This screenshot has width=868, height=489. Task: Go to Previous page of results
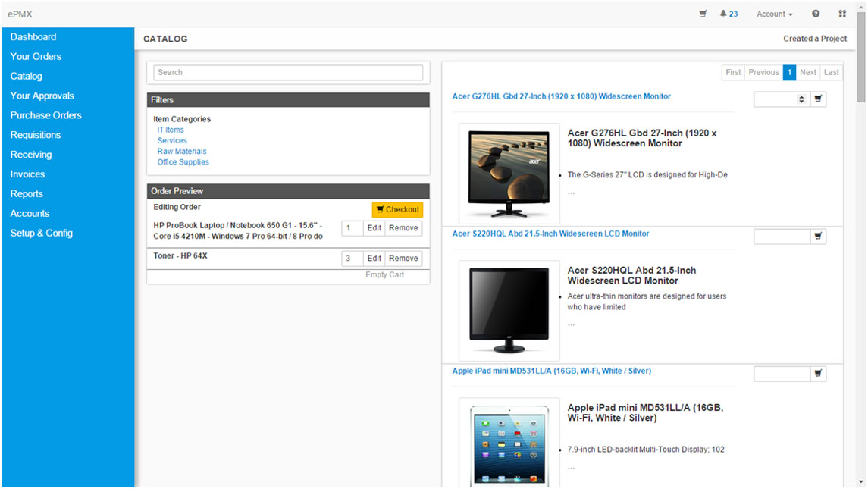[x=763, y=73]
